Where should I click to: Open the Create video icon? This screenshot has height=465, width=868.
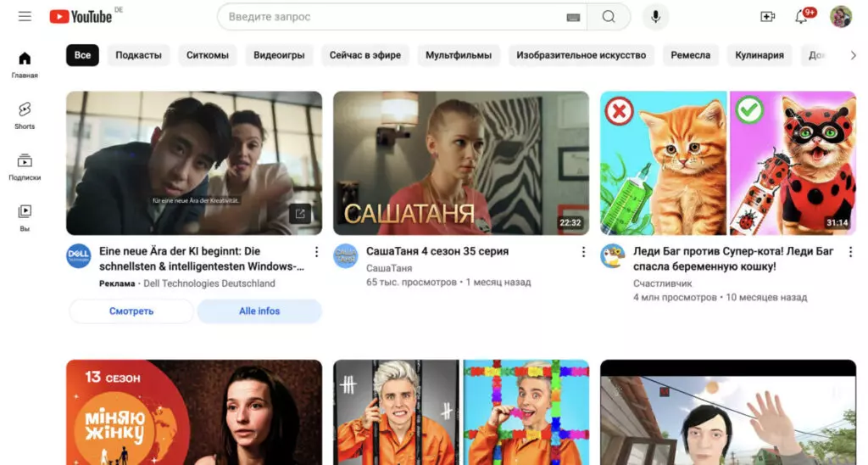coord(767,17)
